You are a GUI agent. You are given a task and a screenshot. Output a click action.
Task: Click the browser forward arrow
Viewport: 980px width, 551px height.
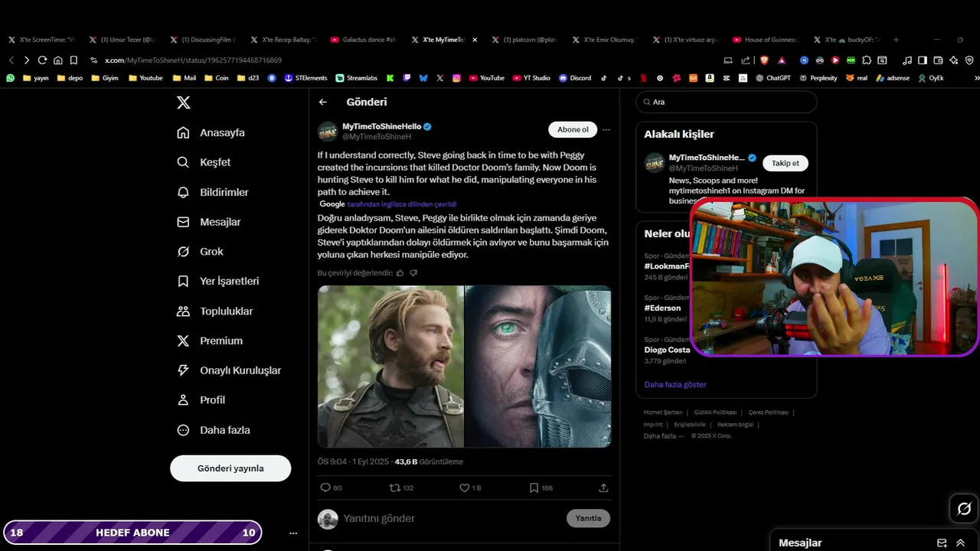tap(27, 60)
